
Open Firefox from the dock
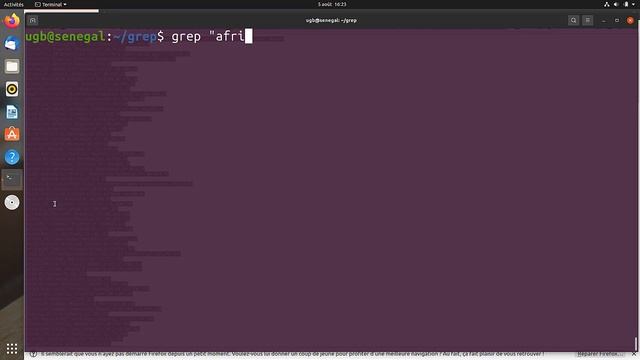tap(12, 20)
